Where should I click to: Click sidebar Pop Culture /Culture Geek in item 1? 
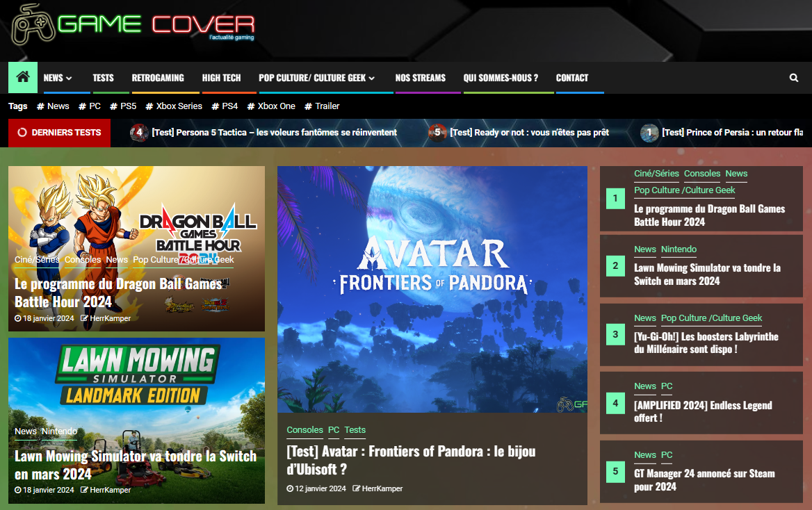click(685, 190)
